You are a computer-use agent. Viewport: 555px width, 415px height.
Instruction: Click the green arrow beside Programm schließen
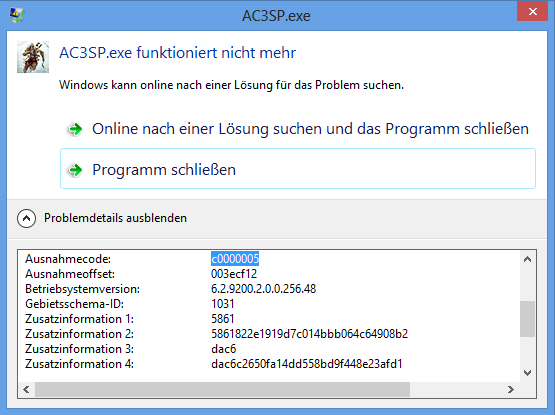pyautogui.click(x=75, y=170)
